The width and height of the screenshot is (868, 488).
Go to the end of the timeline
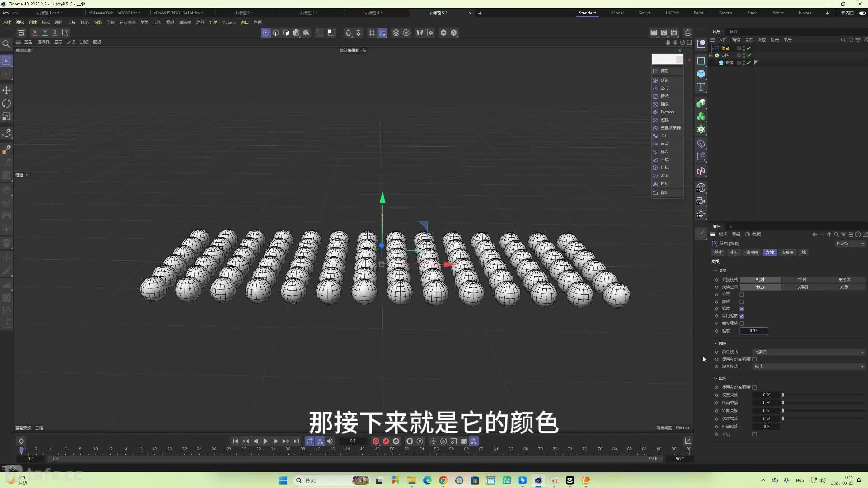[x=296, y=441]
